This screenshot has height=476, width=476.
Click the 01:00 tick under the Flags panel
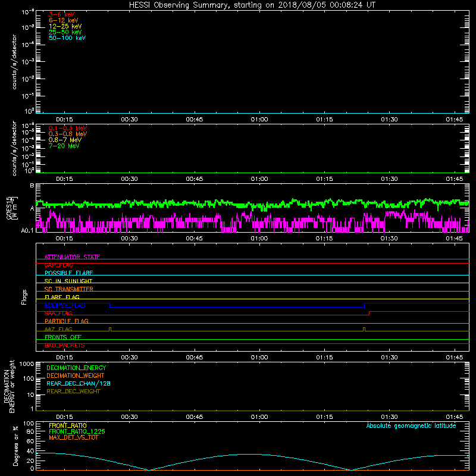(x=259, y=358)
